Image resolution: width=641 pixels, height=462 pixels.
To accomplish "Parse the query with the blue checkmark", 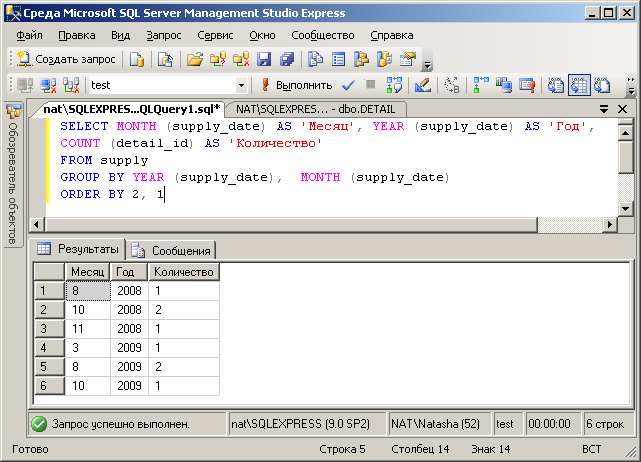I will [348, 85].
